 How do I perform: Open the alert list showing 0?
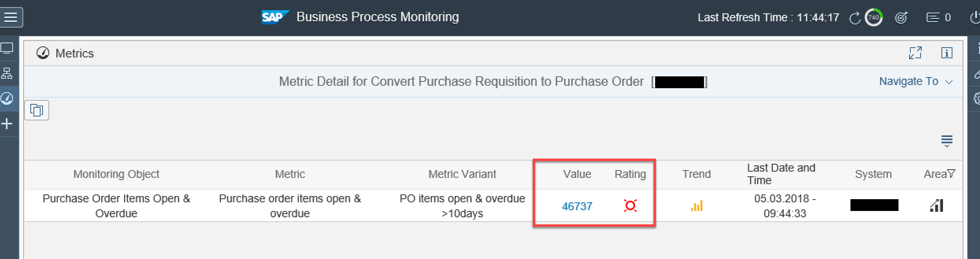[x=938, y=18]
